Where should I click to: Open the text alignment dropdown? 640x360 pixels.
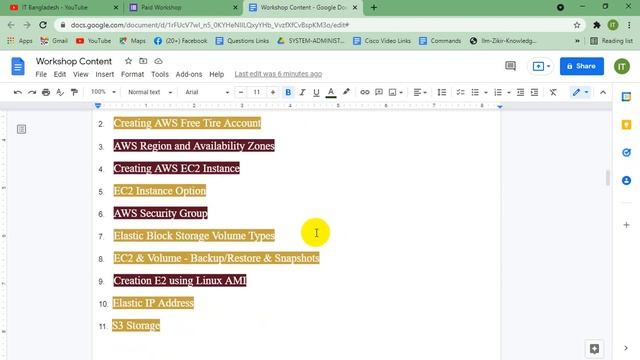[x=420, y=92]
